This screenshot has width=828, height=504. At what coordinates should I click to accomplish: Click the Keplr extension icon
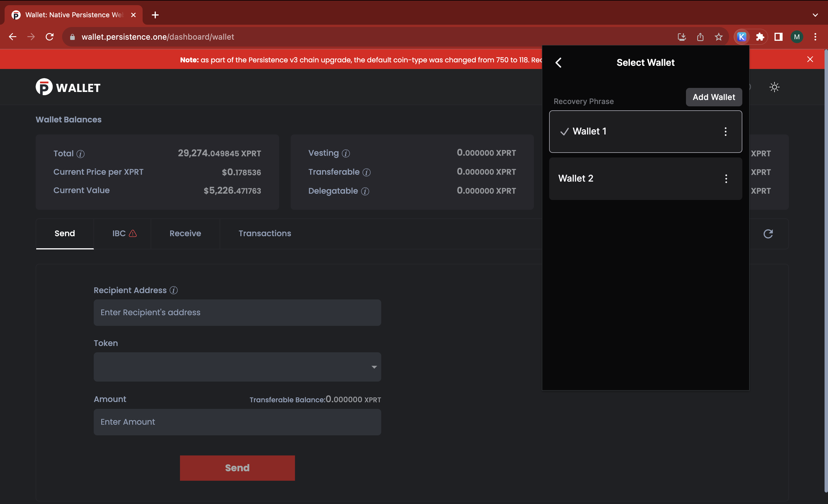click(x=741, y=37)
